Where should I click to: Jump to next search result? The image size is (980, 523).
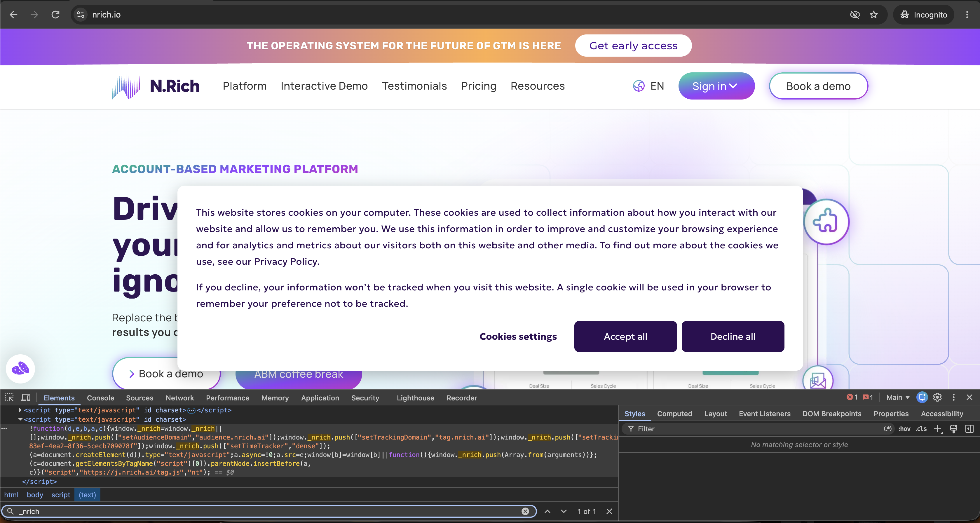(564, 511)
